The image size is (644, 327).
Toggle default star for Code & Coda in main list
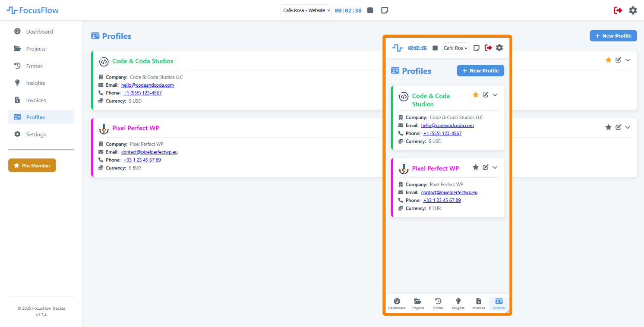coord(608,60)
